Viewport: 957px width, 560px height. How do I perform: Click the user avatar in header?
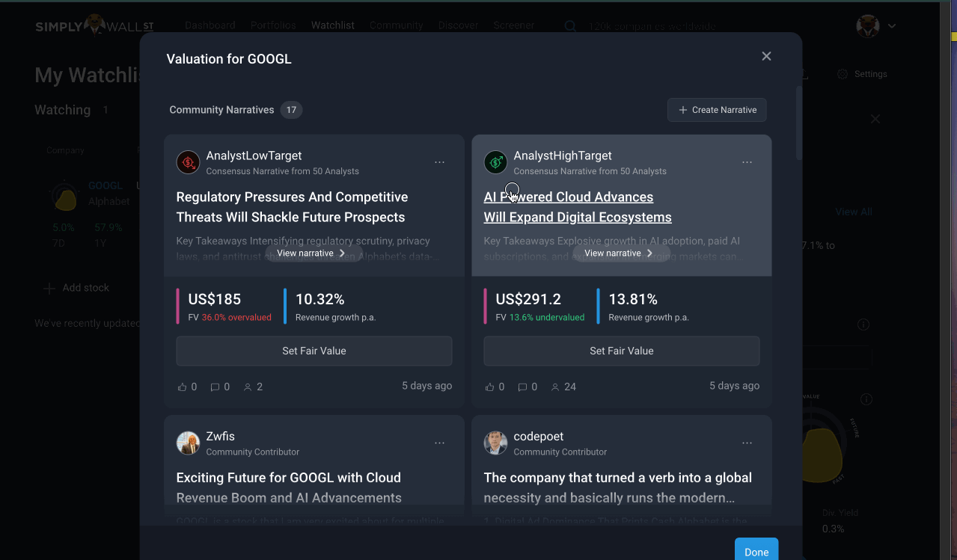[x=868, y=26]
